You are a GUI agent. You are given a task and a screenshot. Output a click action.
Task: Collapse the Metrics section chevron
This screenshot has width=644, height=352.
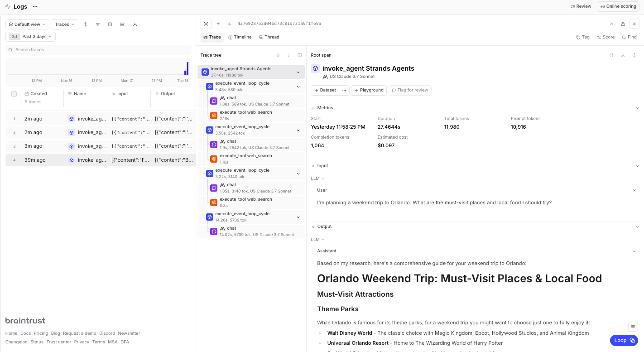(x=638, y=108)
